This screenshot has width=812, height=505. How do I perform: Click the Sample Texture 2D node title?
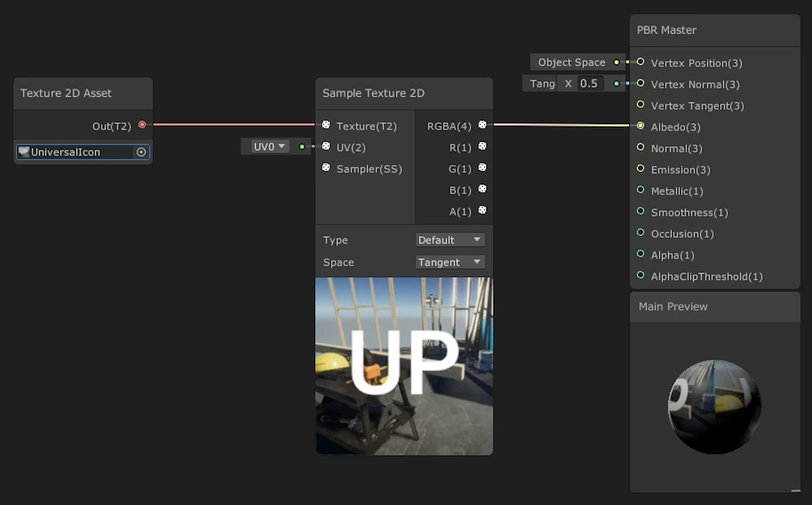click(373, 93)
